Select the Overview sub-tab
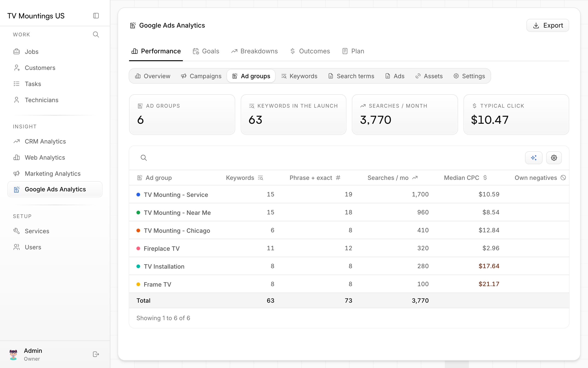 [x=153, y=76]
